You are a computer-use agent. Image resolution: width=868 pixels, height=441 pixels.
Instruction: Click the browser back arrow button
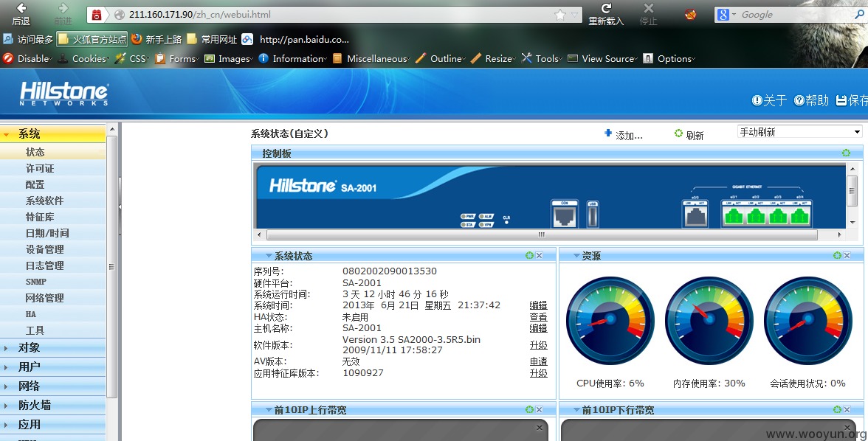click(21, 9)
